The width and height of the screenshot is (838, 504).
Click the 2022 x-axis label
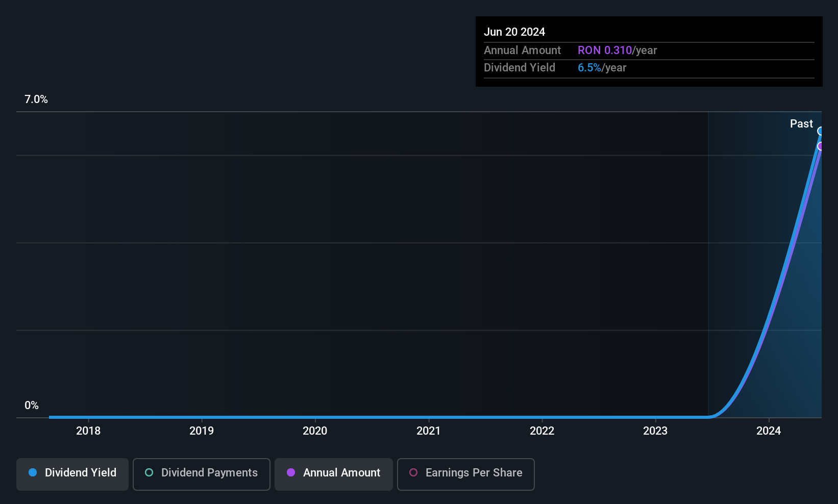click(x=542, y=431)
